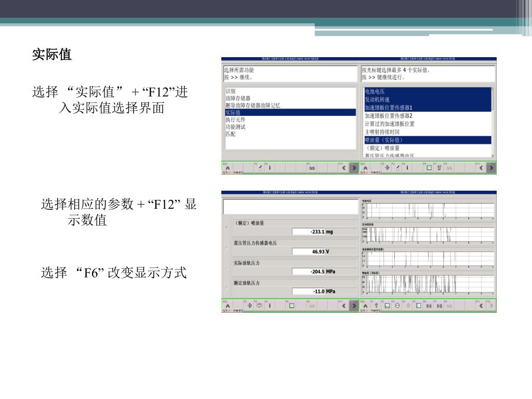
Task: Select 识别 in function list
Action: coord(231,91)
